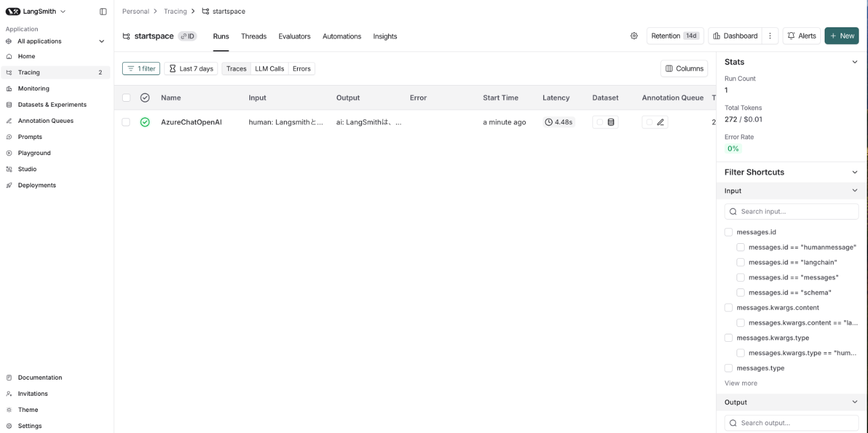Check messages.id == "messages" filter
868x433 pixels.
click(740, 277)
